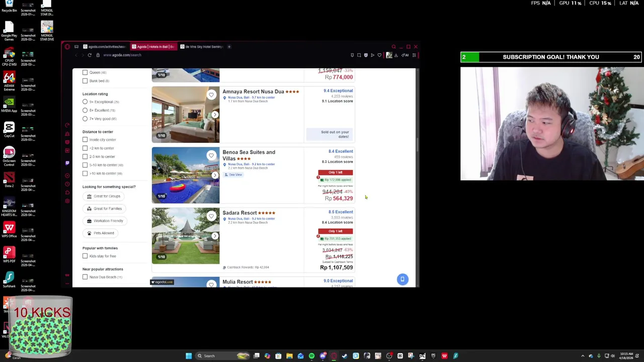The height and width of the screenshot is (362, 644).
Task: Switch to de Vins Sky Hotel tab
Action: 201,47
